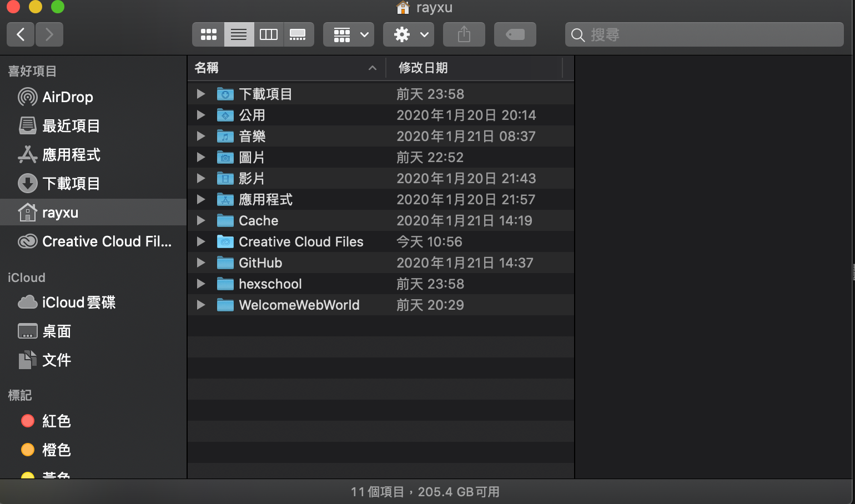Open 文件 in the sidebar
855x504 pixels.
[93, 360]
